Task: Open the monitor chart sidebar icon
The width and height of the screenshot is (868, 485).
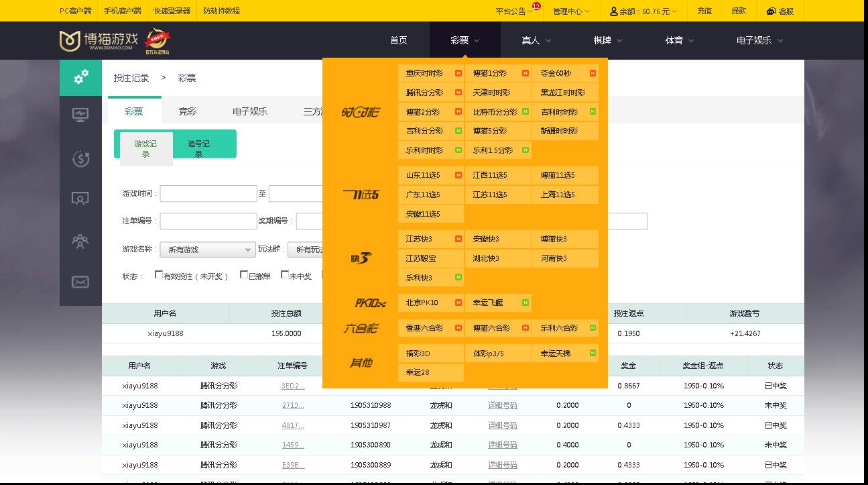Action: [x=80, y=115]
